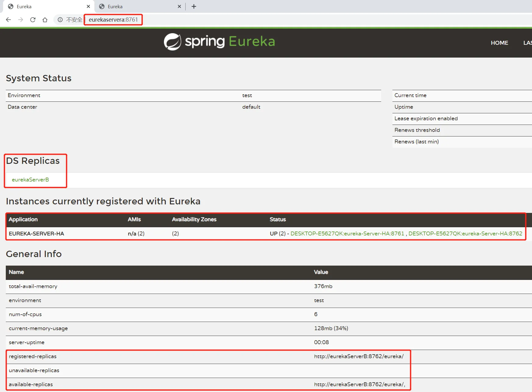The width and height of the screenshot is (532, 392).
Task: Click the registered-replicas URL value
Action: (359, 356)
